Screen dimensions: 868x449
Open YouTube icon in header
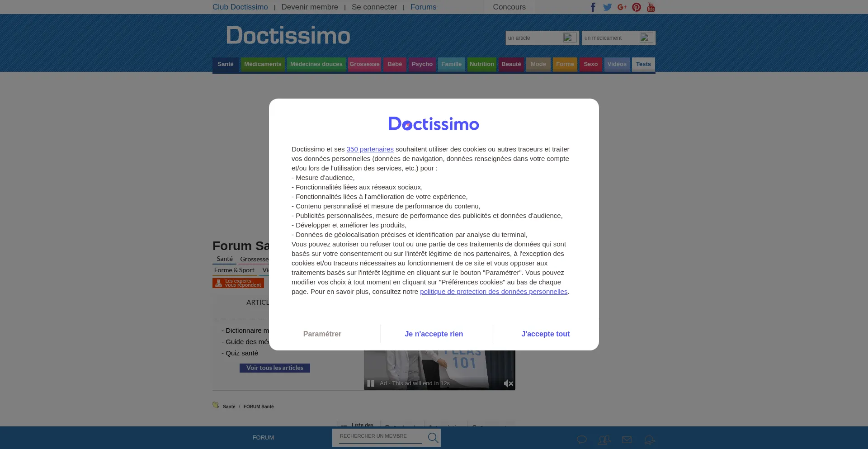point(651,7)
